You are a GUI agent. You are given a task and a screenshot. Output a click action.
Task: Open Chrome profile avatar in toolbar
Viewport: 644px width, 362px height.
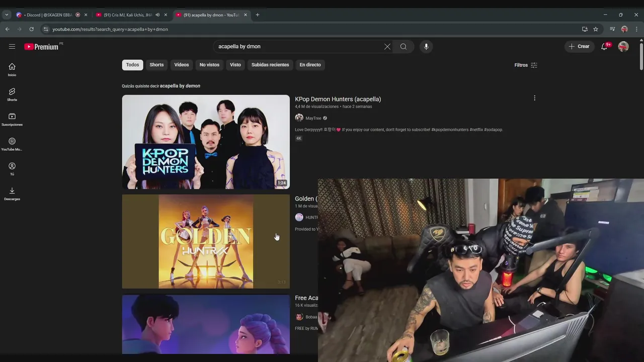(624, 29)
